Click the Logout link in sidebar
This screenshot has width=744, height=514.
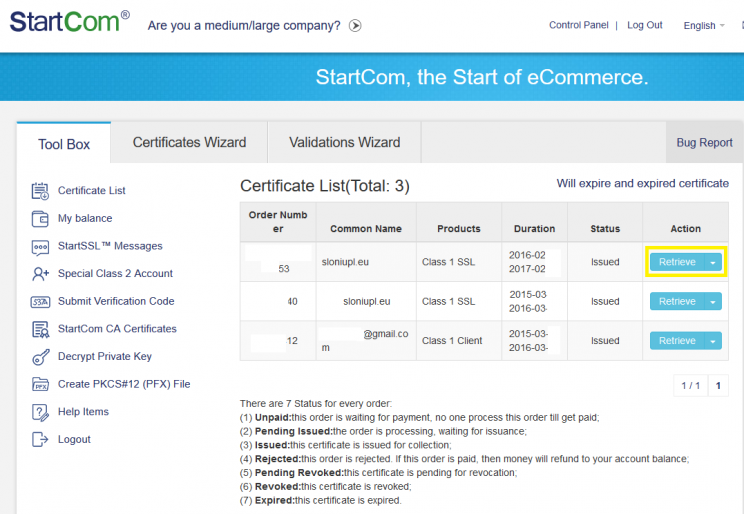(x=74, y=439)
